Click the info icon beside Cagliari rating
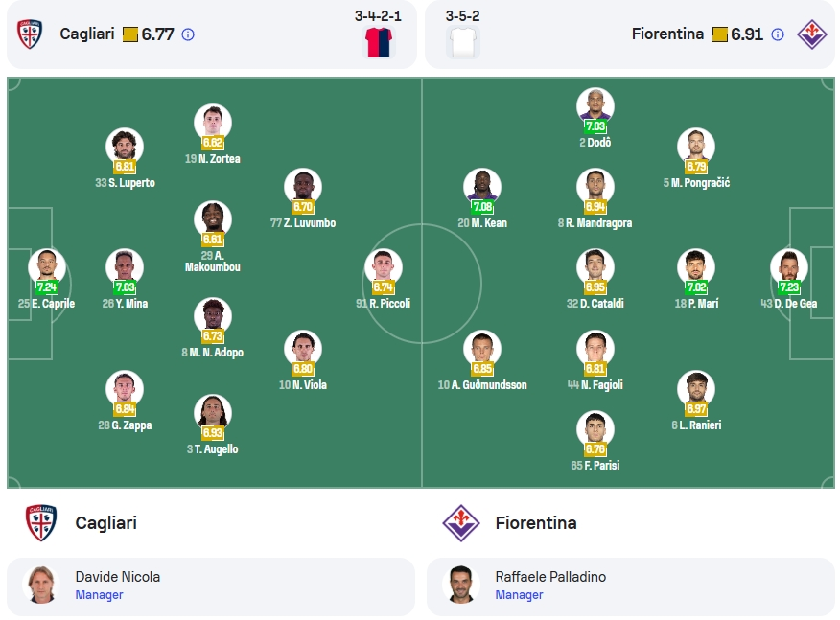The width and height of the screenshot is (840, 620). [x=188, y=34]
